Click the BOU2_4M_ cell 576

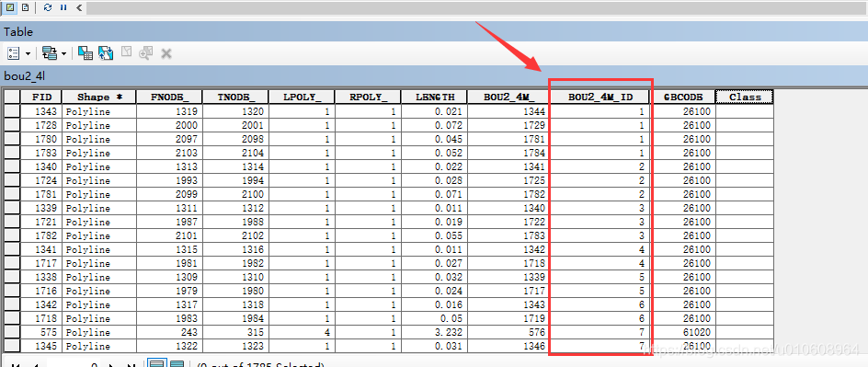pos(508,333)
